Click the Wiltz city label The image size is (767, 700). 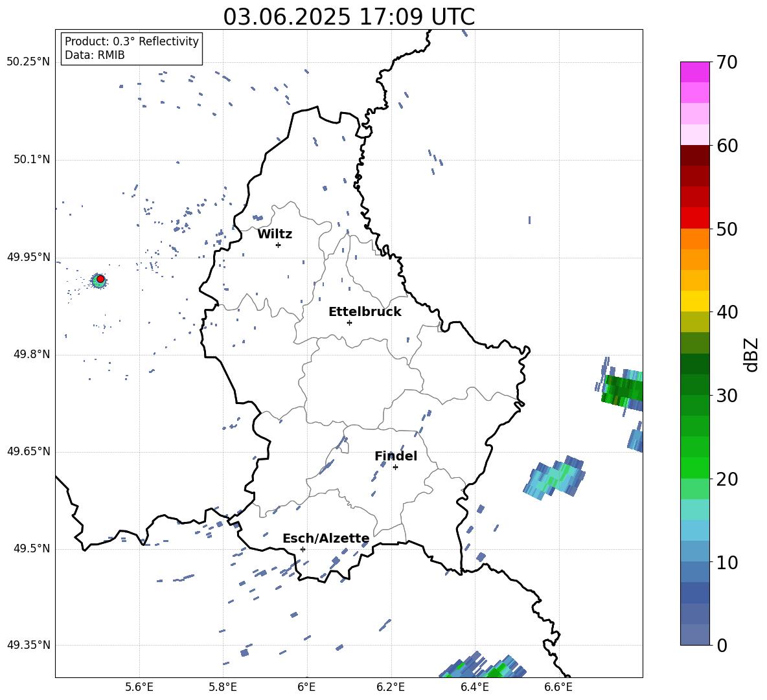click(x=275, y=234)
